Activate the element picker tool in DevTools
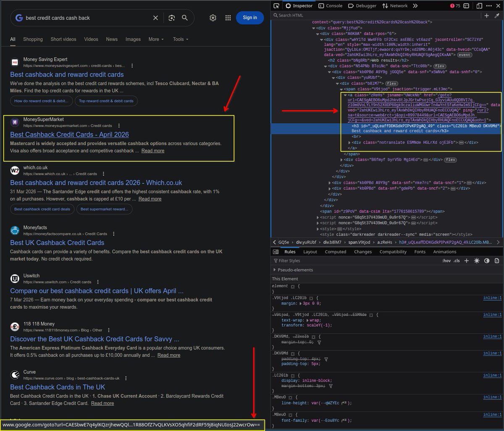Screen dimensions: 504x431 [x=276, y=6]
